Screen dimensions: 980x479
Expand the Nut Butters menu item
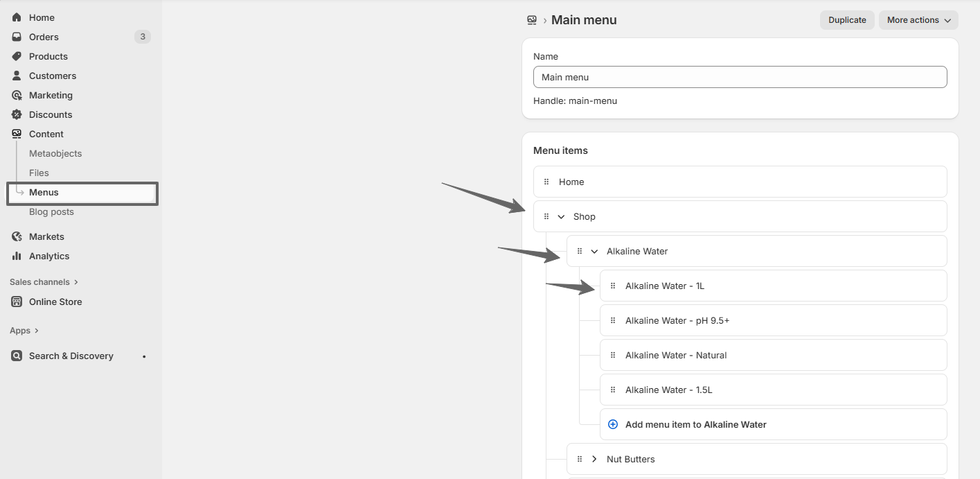tap(594, 458)
